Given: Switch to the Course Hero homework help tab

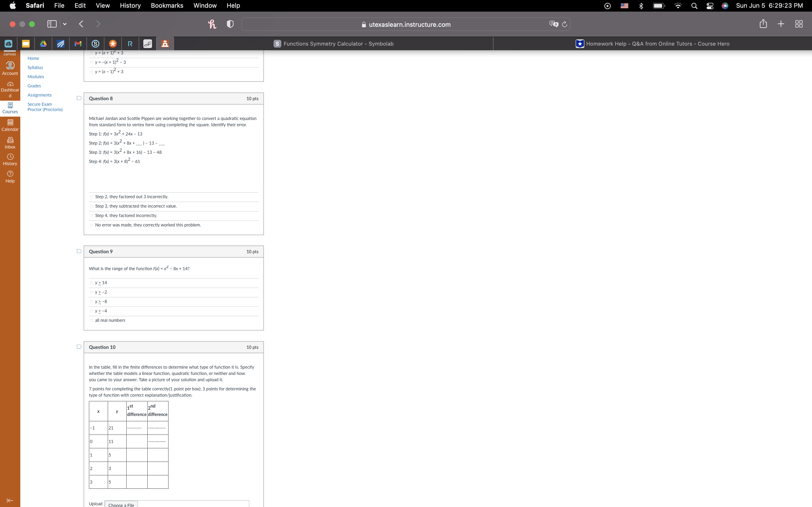Looking at the screenshot, I should point(652,44).
